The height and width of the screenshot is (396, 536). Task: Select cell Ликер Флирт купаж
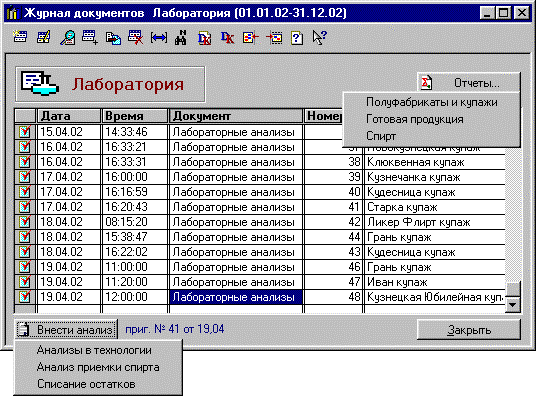435,222
